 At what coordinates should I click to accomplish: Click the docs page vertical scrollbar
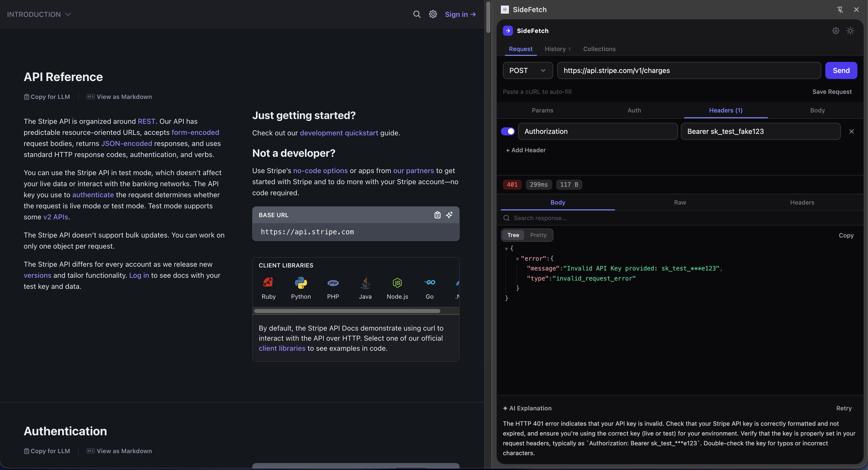pos(488,17)
